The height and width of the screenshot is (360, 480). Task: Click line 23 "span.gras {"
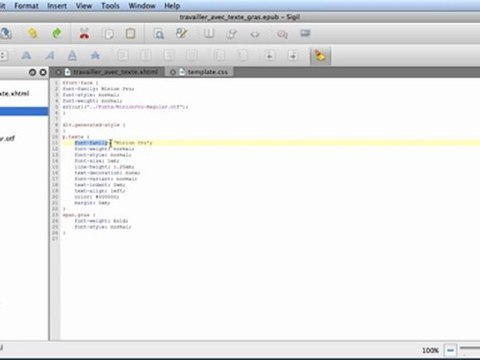79,215
